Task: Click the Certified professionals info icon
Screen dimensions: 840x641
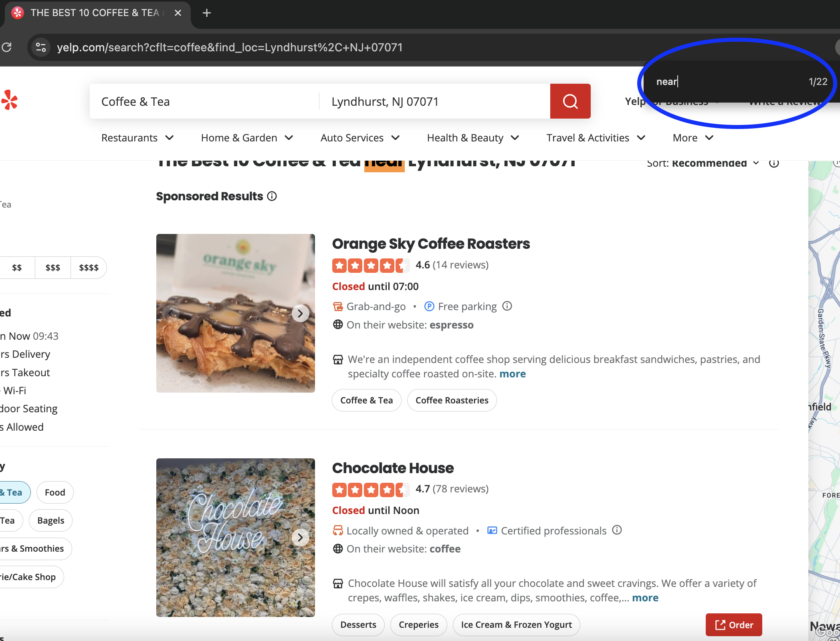Action: [x=617, y=530]
